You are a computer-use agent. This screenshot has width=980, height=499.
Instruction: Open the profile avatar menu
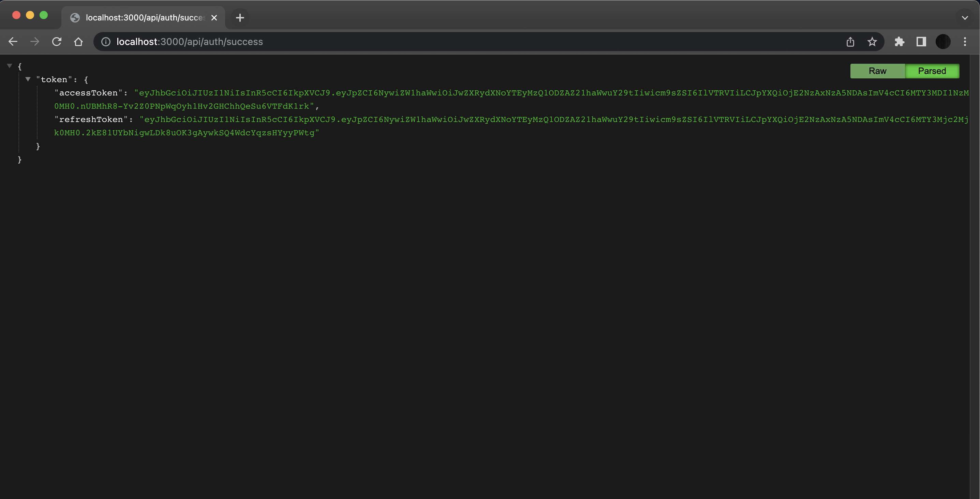click(x=943, y=42)
